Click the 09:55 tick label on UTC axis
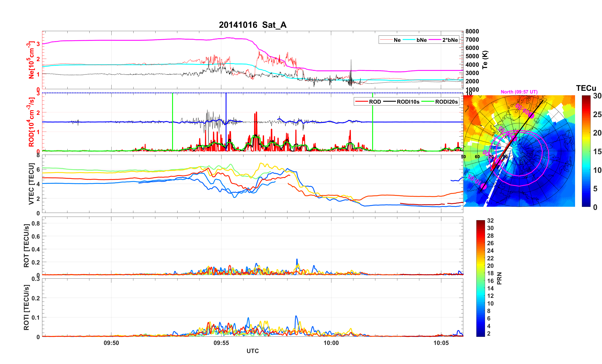Viewport: 602px width, 364px height. [x=221, y=343]
